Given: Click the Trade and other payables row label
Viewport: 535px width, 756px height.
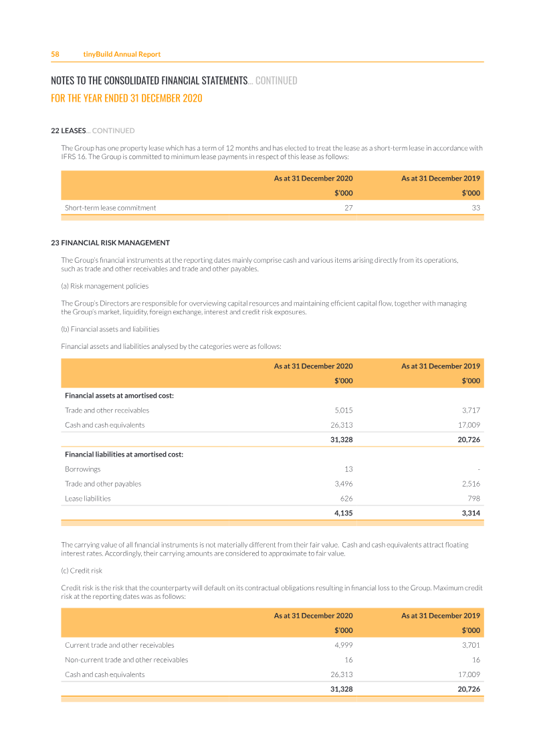Looking at the screenshot, I should tap(103, 484).
